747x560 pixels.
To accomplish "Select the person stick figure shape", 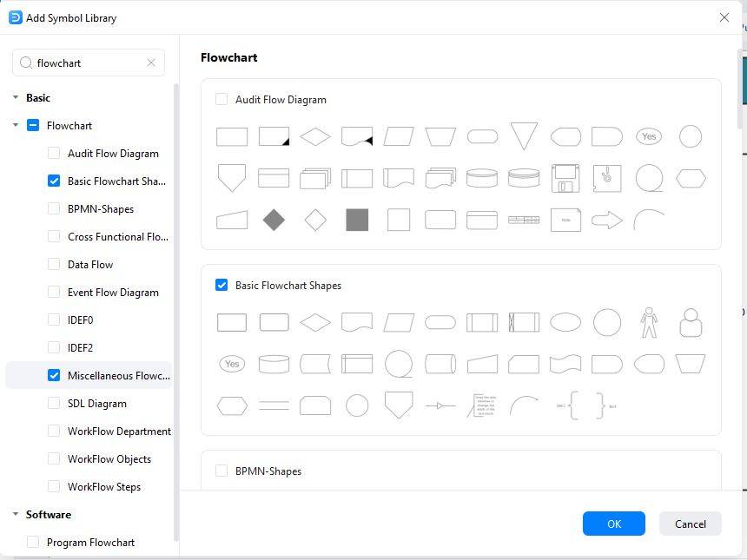I will [x=649, y=322].
